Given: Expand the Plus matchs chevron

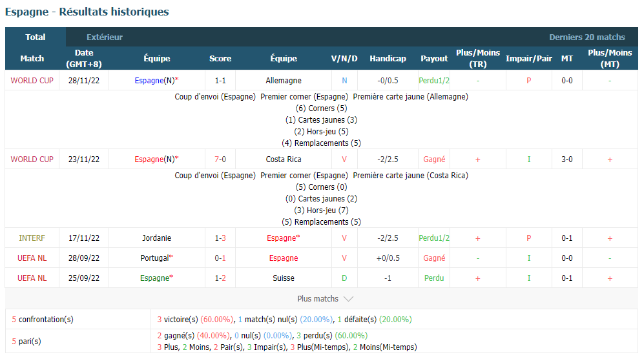Looking at the screenshot, I should click(x=348, y=298).
